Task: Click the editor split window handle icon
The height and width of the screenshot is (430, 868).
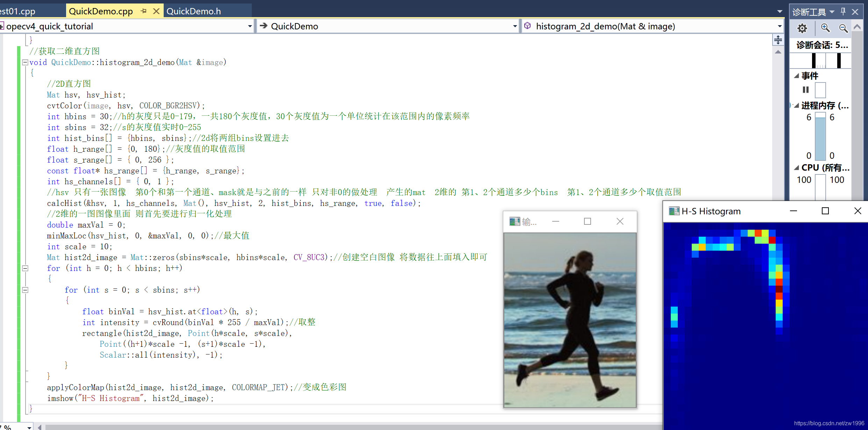Action: click(778, 40)
